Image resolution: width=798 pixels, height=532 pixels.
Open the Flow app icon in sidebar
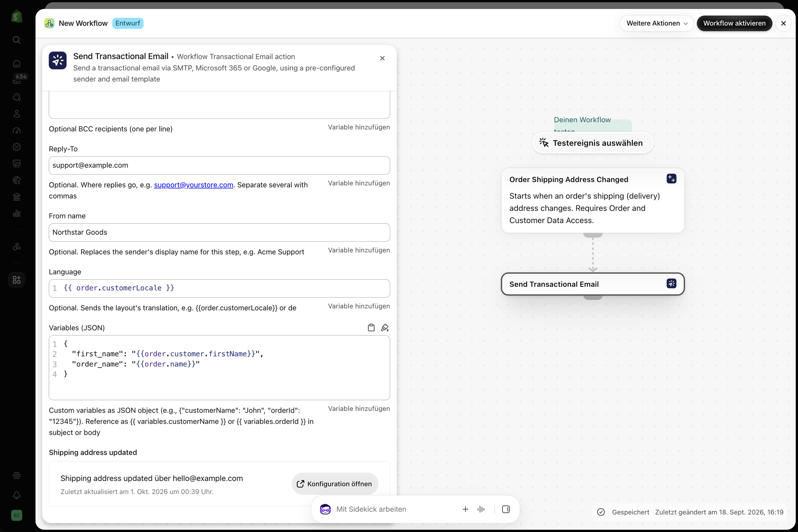pyautogui.click(x=17, y=246)
